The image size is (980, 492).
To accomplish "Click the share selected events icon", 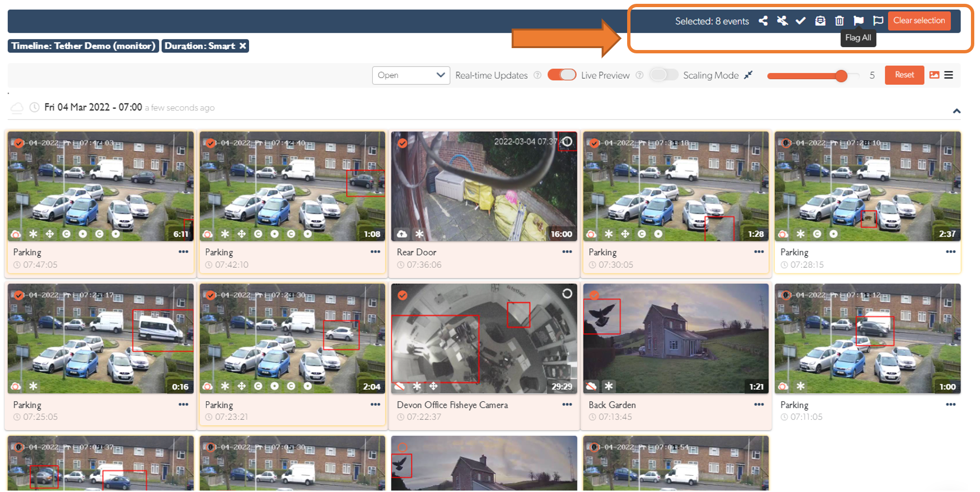I will 763,21.
